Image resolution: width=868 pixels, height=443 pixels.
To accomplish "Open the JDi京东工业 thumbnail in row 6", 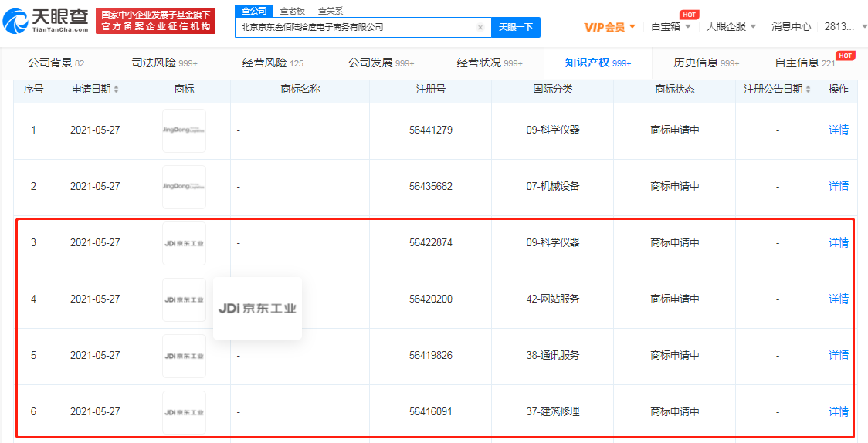I will point(185,413).
